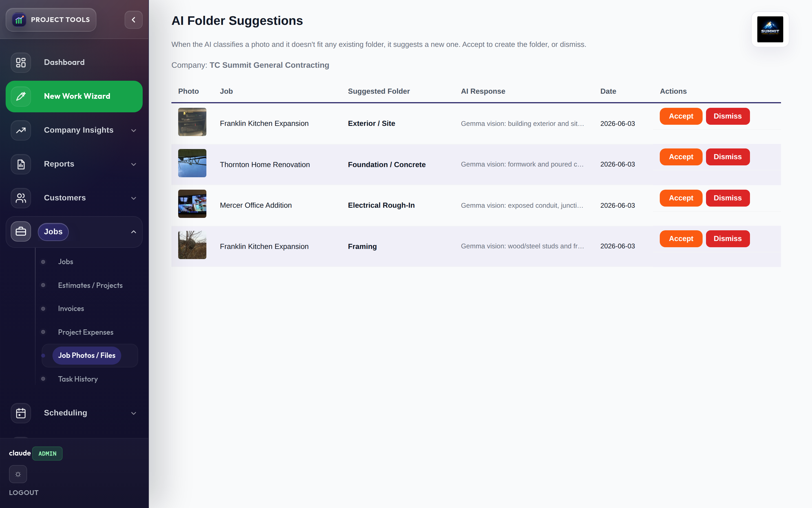Collapse the sidebar with the back arrow
This screenshot has width=812, height=508.
(x=134, y=20)
